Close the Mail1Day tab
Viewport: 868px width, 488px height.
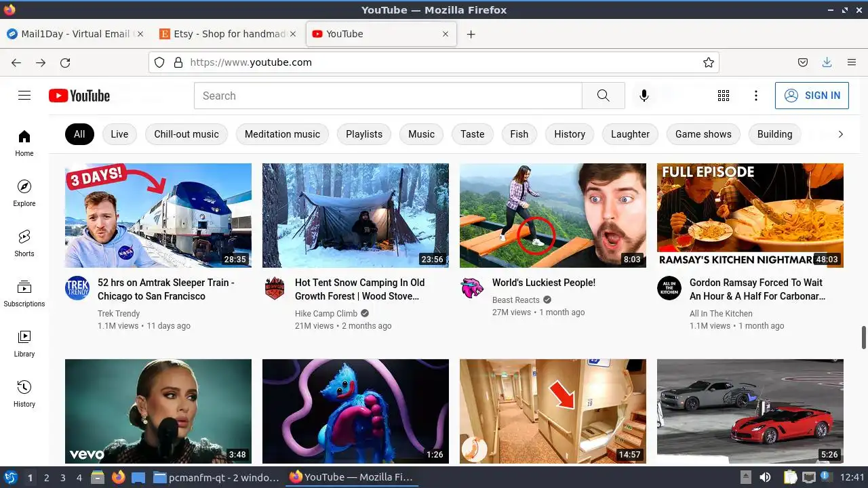pos(140,34)
